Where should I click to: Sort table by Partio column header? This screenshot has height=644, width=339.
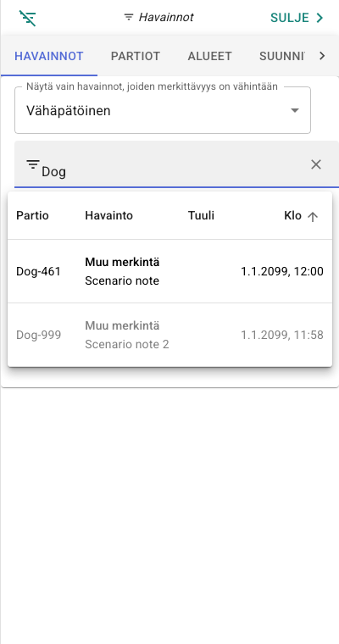[x=32, y=215]
